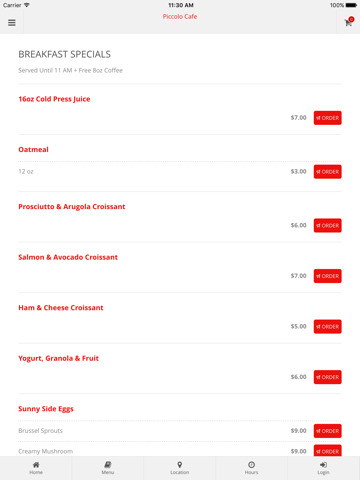Order Sunny Side Eggs with Brussel Sprouts
360x480 pixels.
point(327,431)
